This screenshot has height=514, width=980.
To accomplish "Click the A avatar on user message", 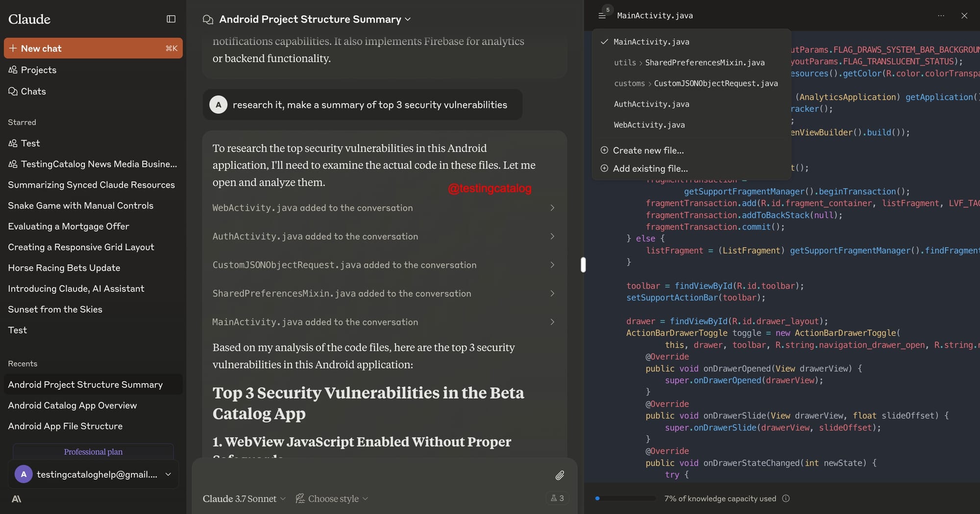I will [219, 104].
